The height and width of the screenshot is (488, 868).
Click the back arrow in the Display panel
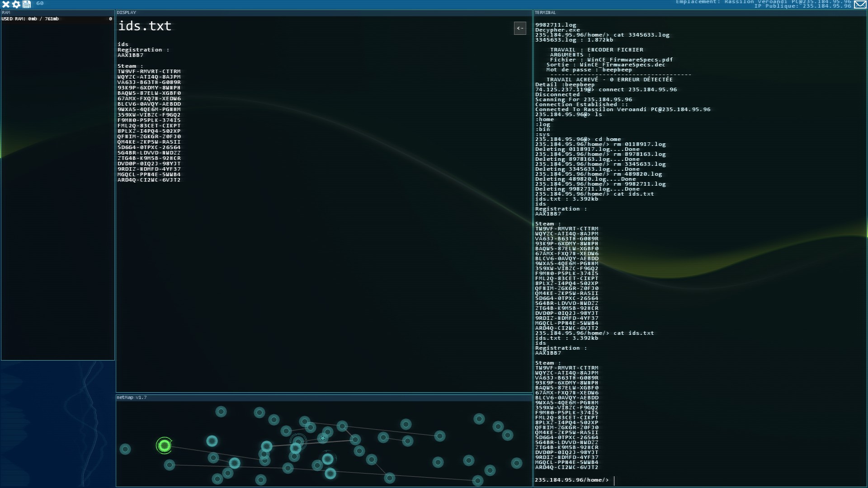(520, 28)
